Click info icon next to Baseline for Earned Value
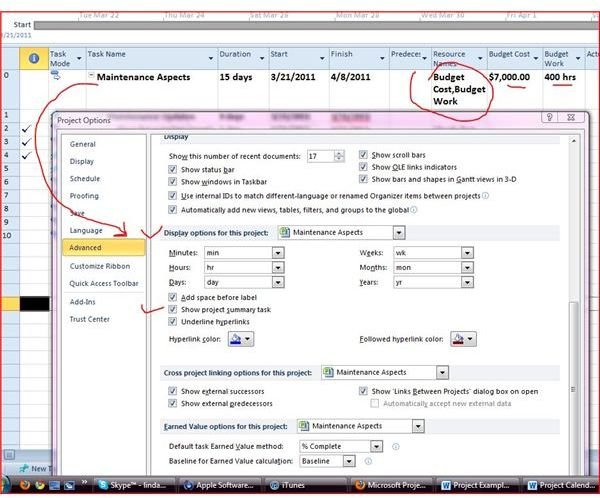 click(x=368, y=461)
